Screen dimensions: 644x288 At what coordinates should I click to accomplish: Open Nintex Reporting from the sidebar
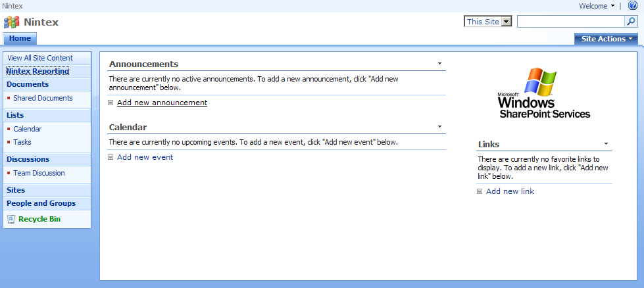37,71
